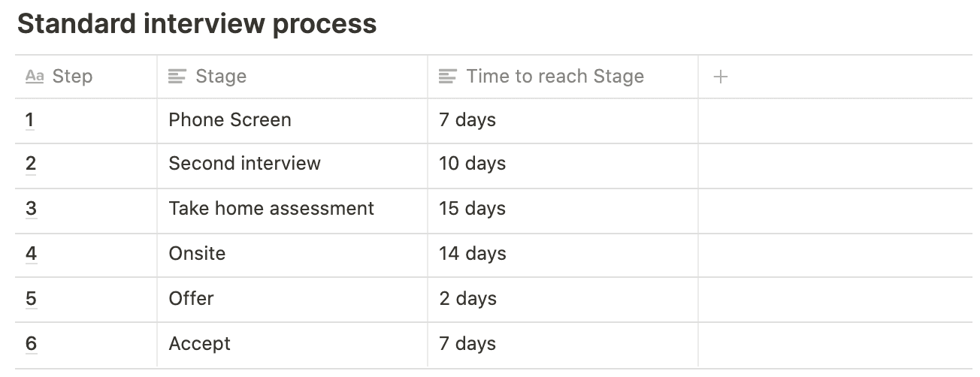This screenshot has width=980, height=377.
Task: Click the Standard interview process title
Action: 197,24
